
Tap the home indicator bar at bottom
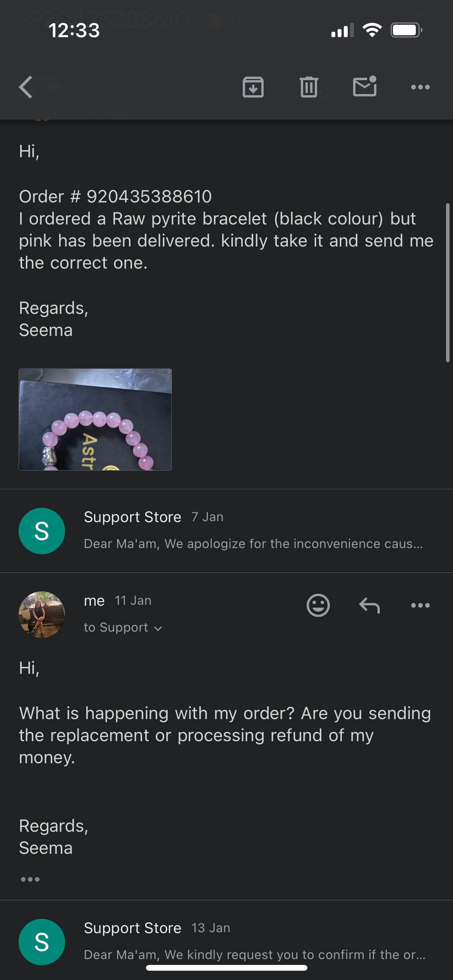pyautogui.click(x=226, y=968)
